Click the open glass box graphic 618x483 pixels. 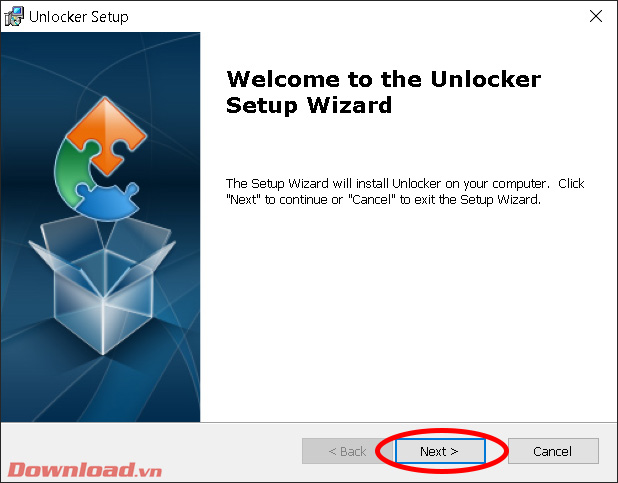point(102,285)
